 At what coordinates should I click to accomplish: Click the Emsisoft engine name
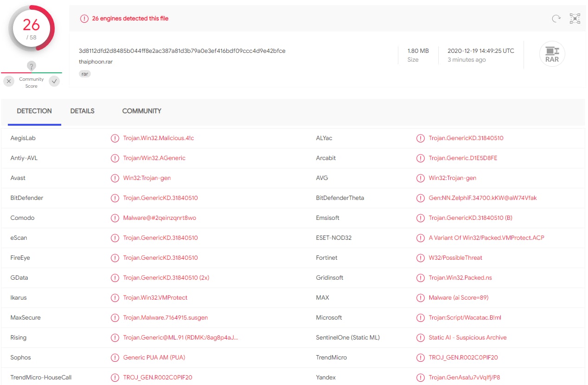pos(328,218)
